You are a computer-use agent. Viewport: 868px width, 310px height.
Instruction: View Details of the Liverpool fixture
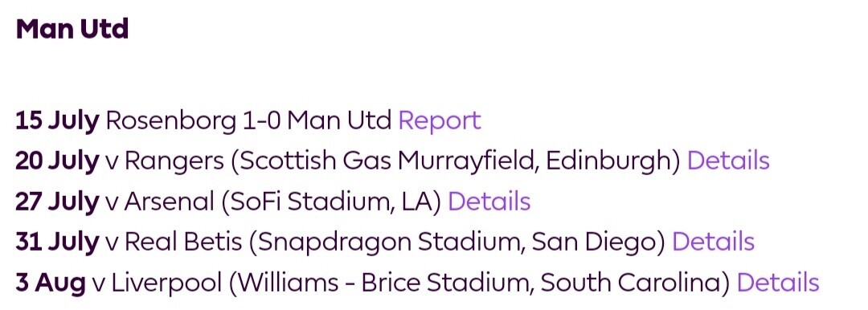click(778, 283)
